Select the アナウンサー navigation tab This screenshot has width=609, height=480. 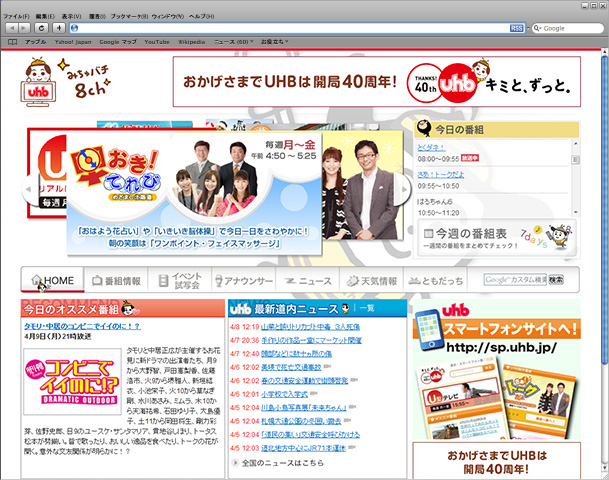click(x=244, y=280)
